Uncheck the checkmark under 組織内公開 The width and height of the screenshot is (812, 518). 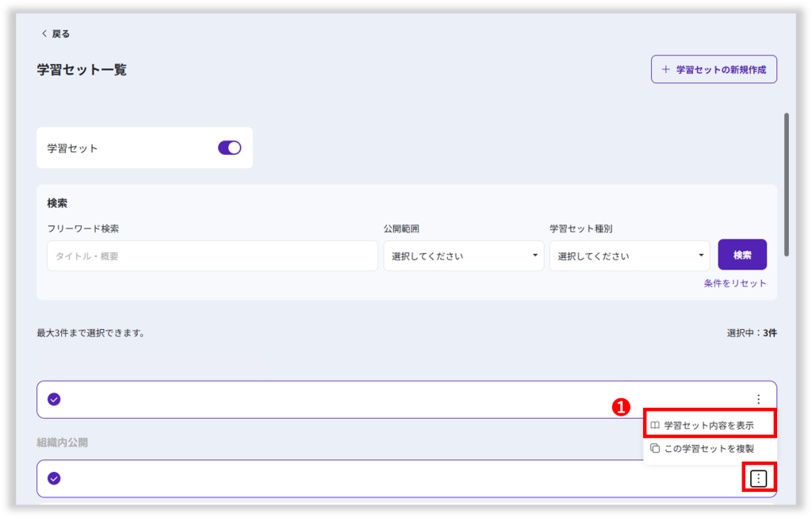click(x=54, y=478)
